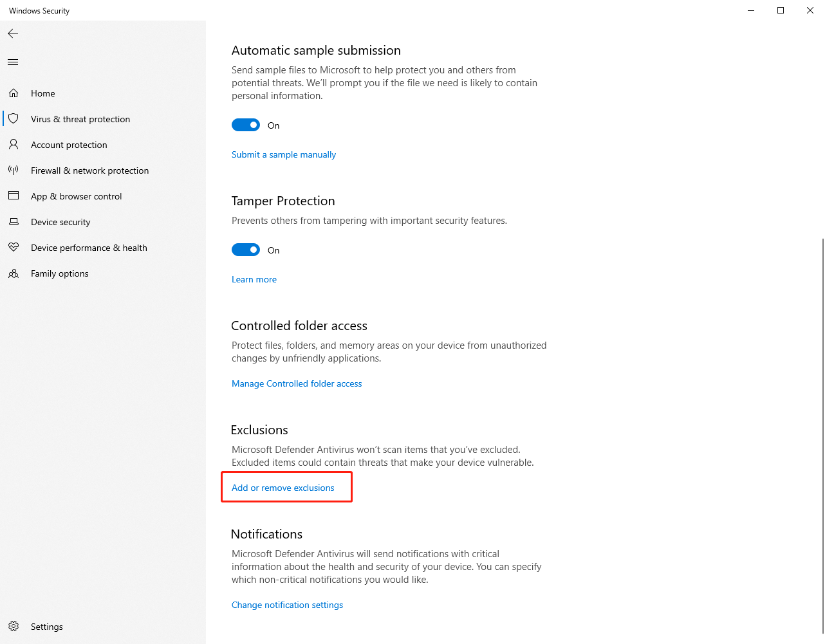Open Settings at the sidebar bottom
825x644 pixels.
103,627
